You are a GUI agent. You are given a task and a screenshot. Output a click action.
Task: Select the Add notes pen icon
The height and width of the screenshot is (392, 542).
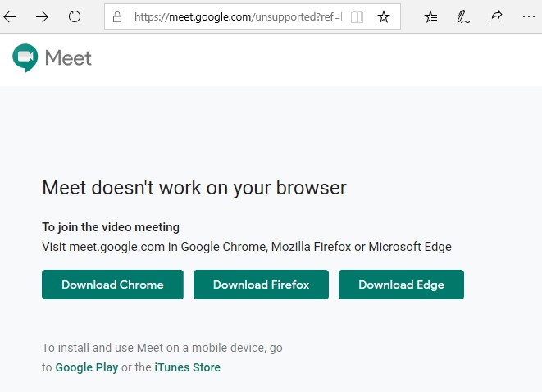(463, 16)
